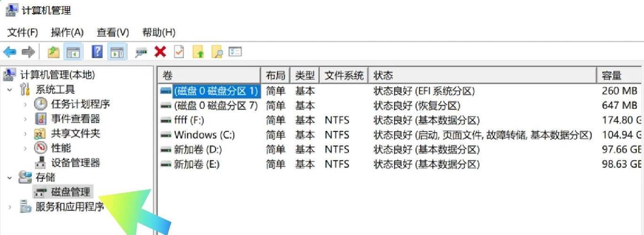Sort by the 布局 column header
The image size is (644, 235).
point(275,75)
